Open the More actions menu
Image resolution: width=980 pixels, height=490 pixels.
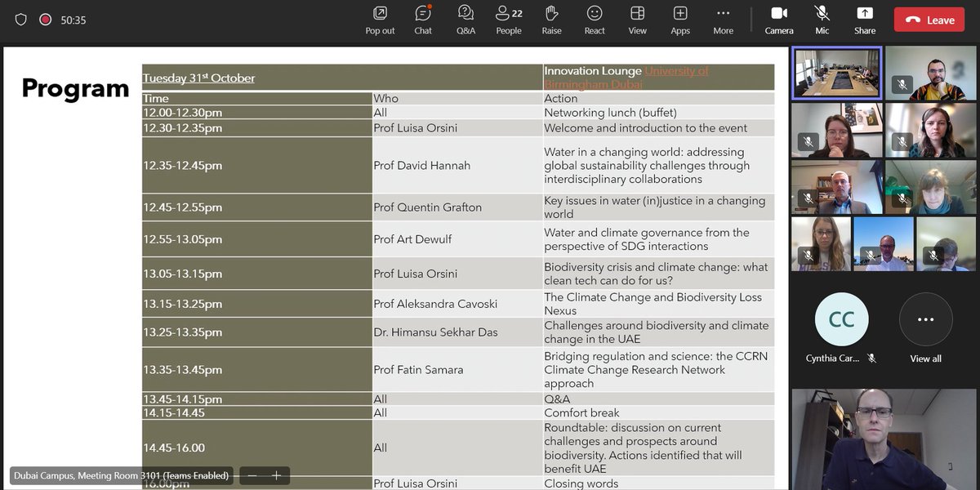pos(723,20)
